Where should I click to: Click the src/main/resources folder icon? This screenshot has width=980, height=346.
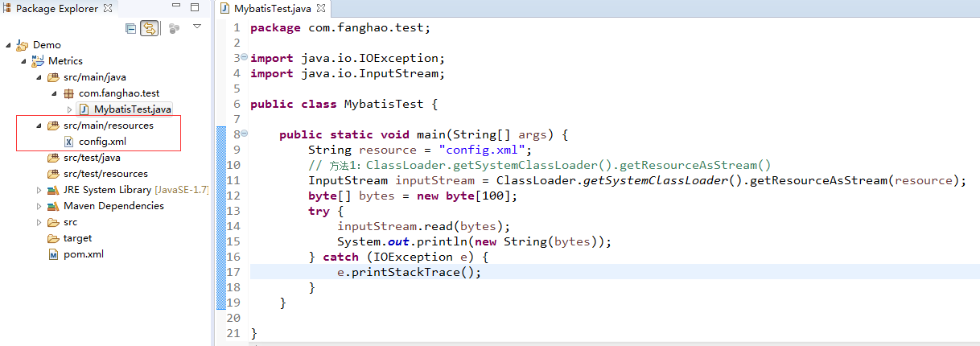coord(53,126)
